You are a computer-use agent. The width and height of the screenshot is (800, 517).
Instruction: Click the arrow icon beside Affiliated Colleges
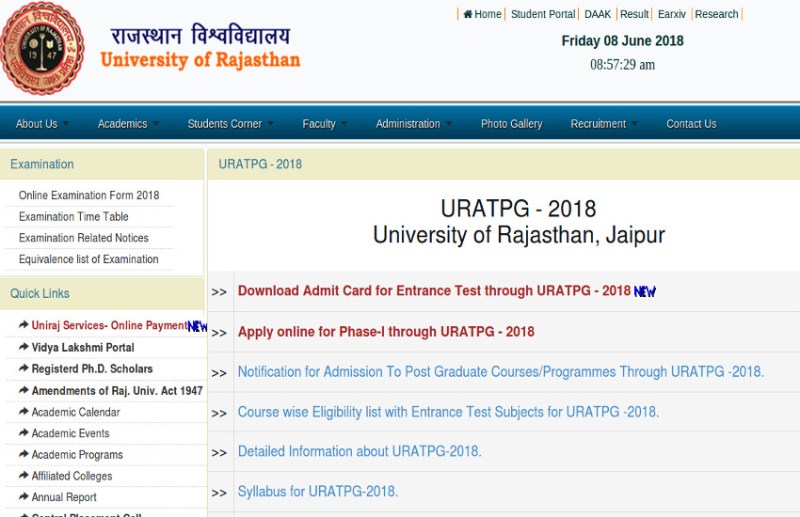pos(23,476)
